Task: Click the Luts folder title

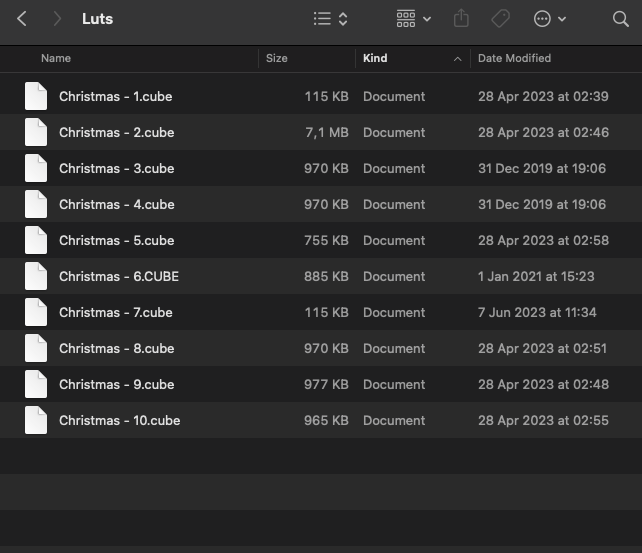Action: pyautogui.click(x=97, y=19)
